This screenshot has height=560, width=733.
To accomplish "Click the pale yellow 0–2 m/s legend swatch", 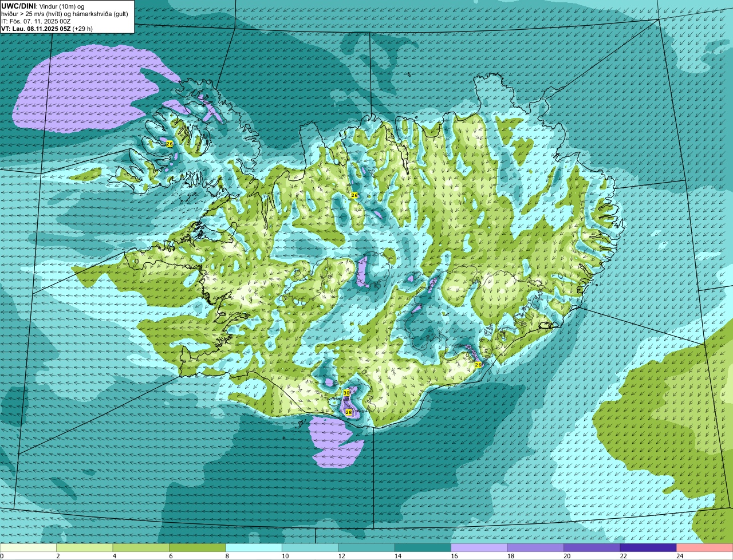I will coord(29,548).
